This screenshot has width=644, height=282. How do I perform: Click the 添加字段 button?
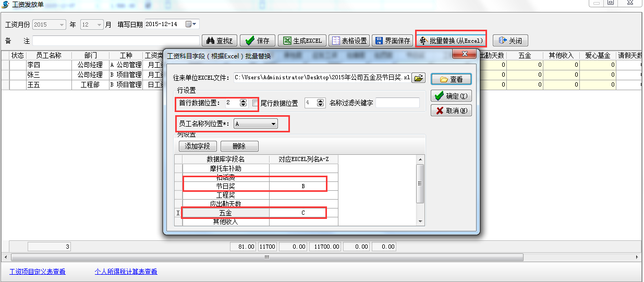(197, 146)
